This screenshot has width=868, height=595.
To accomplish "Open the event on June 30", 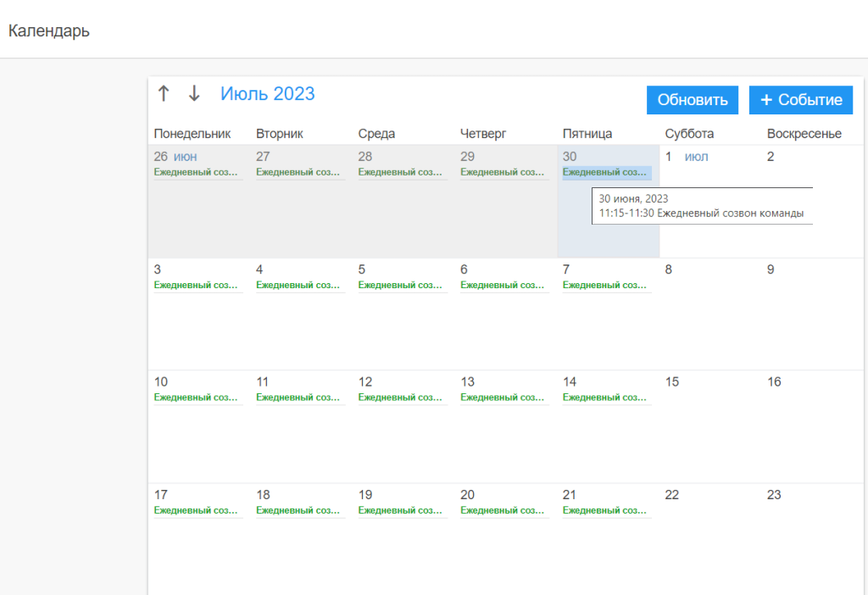I will click(x=606, y=172).
